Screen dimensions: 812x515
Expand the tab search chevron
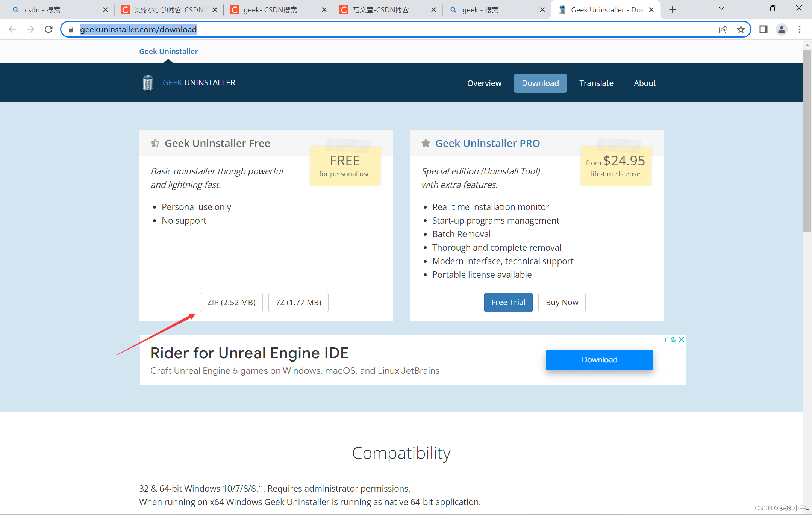pyautogui.click(x=721, y=9)
